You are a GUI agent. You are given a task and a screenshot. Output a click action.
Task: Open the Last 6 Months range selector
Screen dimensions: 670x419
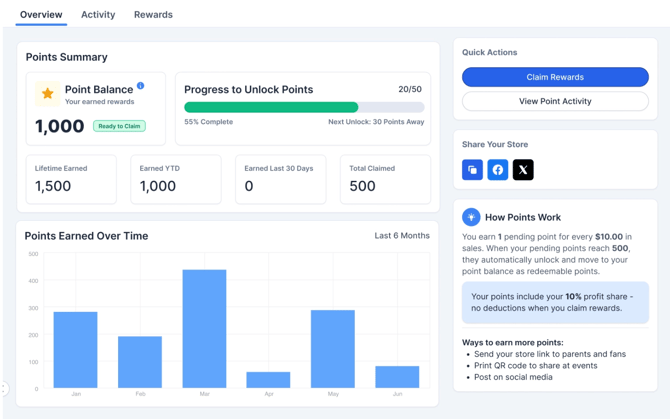[x=401, y=236]
